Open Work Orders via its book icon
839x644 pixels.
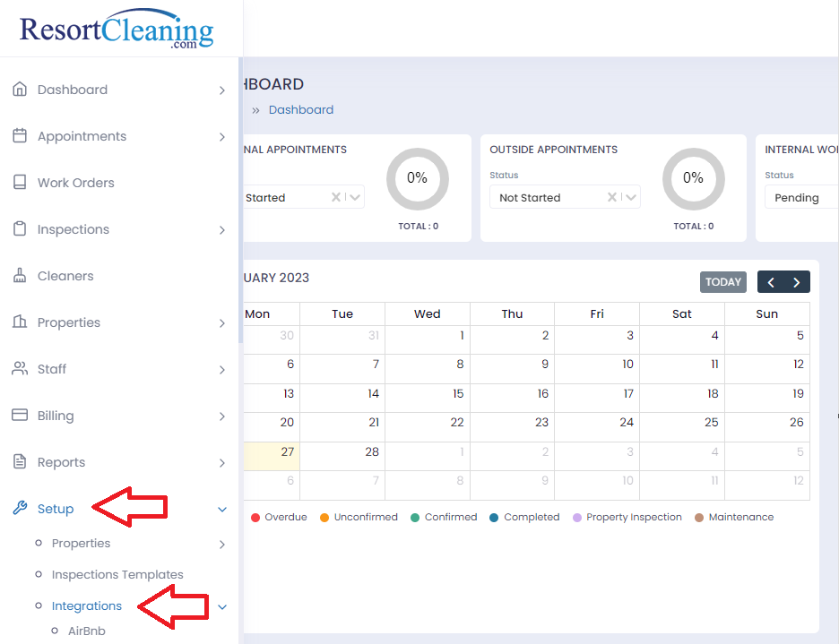(20, 183)
